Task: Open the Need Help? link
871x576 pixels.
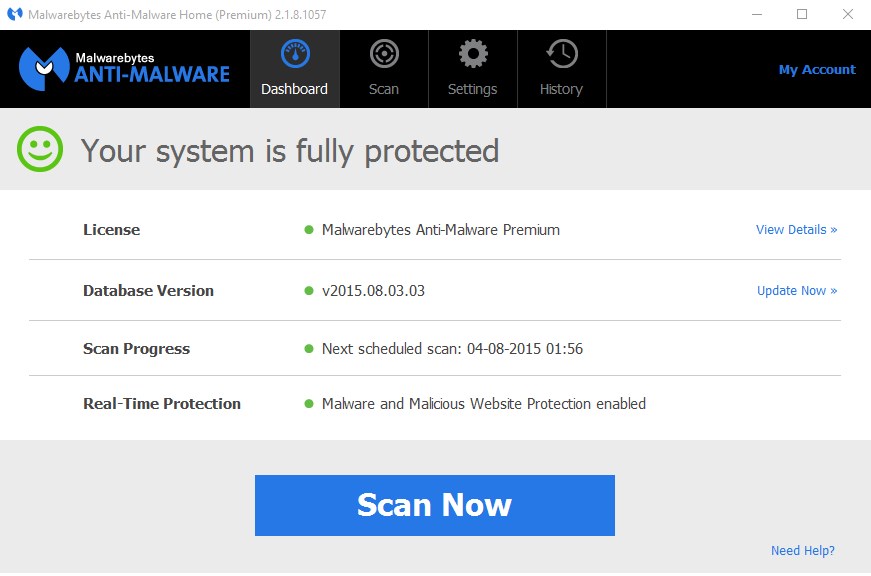Action: [x=803, y=550]
